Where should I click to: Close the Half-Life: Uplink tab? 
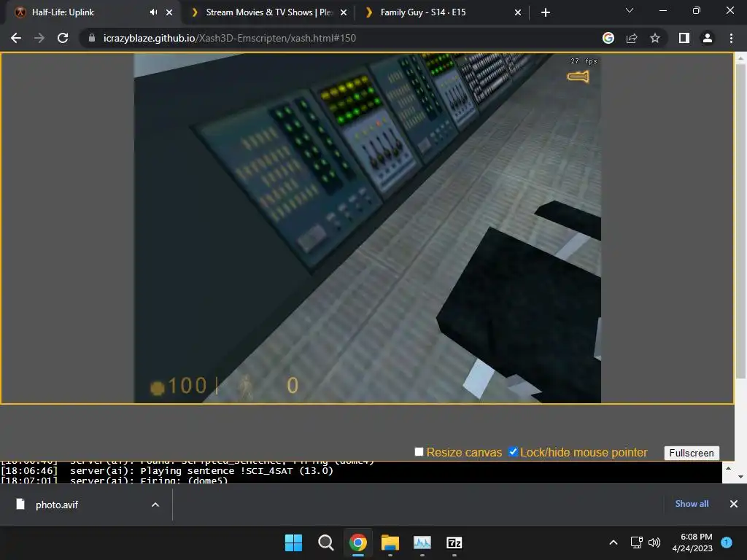(169, 12)
